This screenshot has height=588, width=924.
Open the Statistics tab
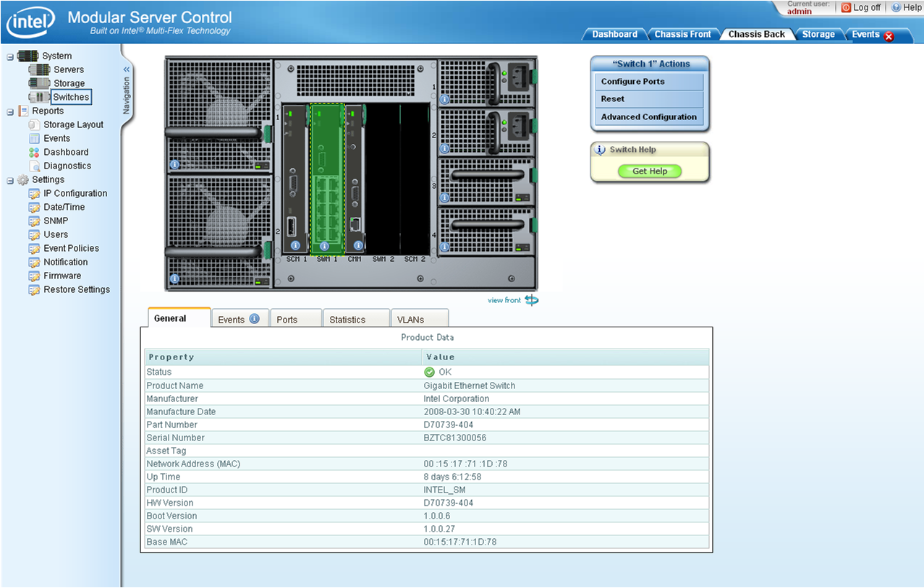[347, 320]
